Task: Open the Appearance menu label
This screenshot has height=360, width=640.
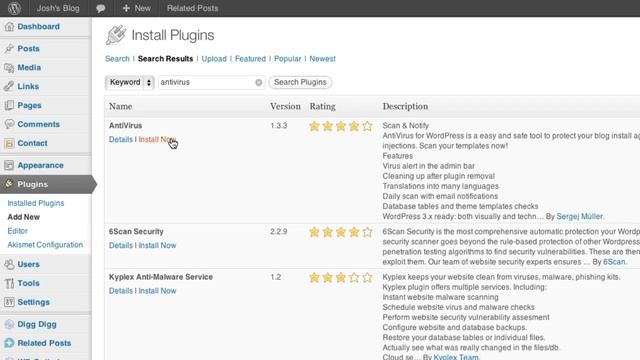Action: (x=40, y=165)
